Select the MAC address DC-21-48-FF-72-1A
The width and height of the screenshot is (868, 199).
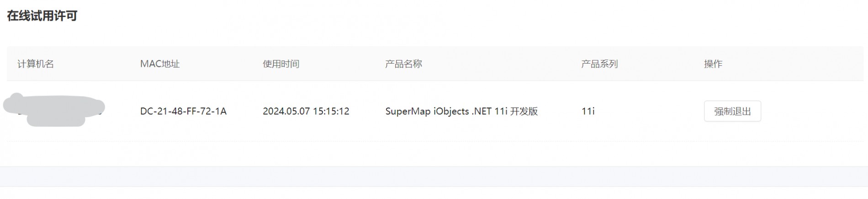183,111
